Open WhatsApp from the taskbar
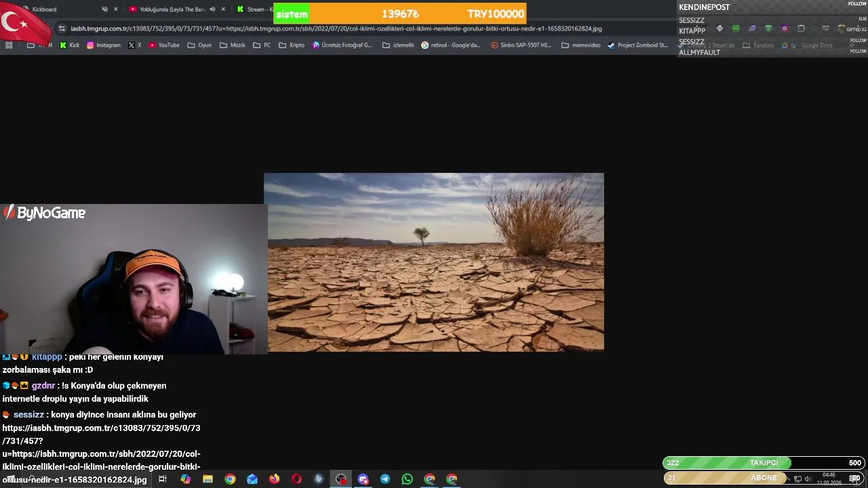 tap(407, 479)
